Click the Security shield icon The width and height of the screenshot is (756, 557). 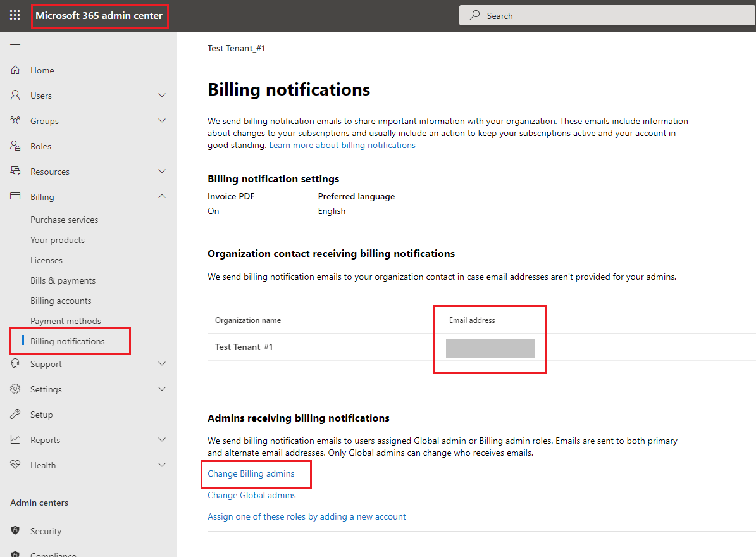click(x=15, y=530)
